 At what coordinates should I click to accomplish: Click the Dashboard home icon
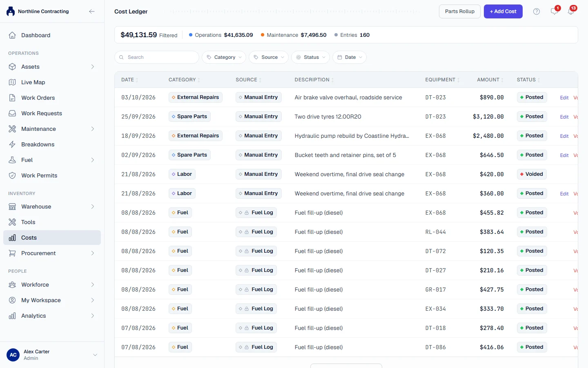12,35
